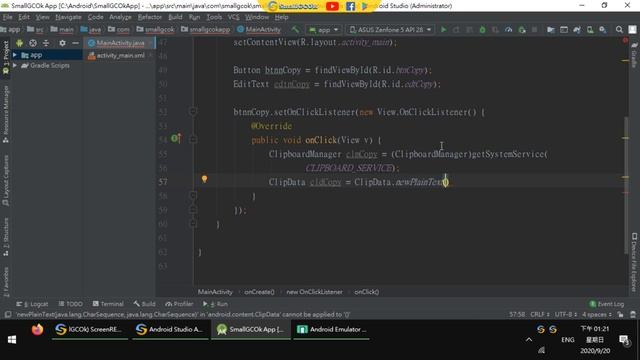Screen dimensions: 640x360
Task: Open the SDK Manager icon
Action: point(603,29)
